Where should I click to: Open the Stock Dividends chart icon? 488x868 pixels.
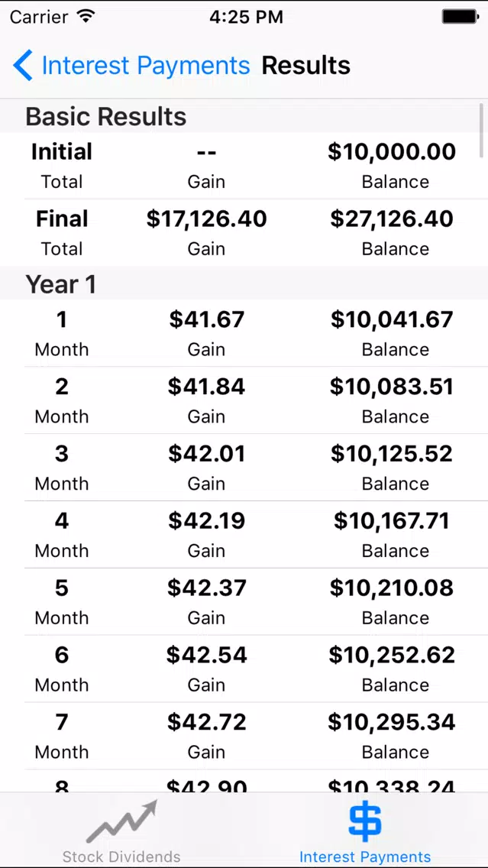[121, 821]
